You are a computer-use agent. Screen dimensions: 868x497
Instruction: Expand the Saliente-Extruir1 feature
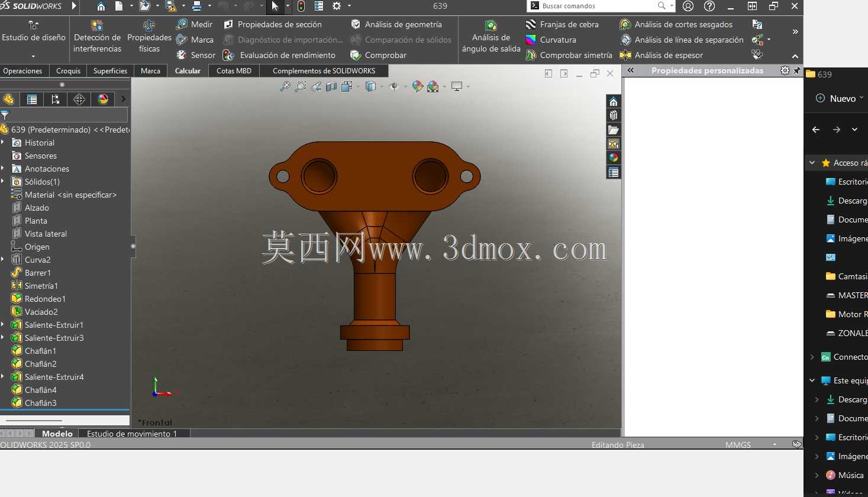pos(3,325)
